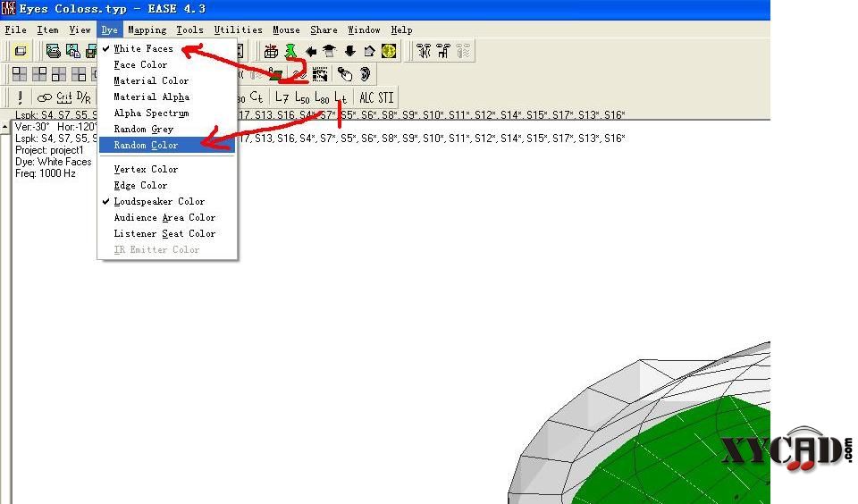The width and height of the screenshot is (858, 504).
Task: Click the graduation cap toolbar icon
Action: [330, 52]
